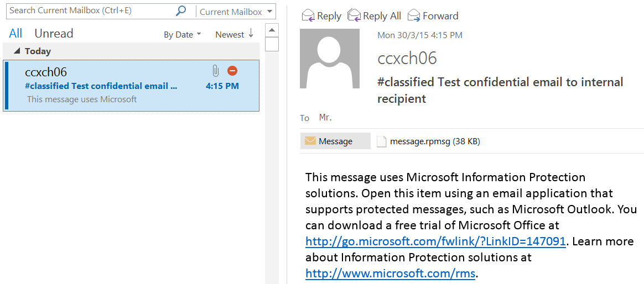Click in the Search Current Mailbox field
Viewport: 644px width, 284px height.
(x=89, y=10)
